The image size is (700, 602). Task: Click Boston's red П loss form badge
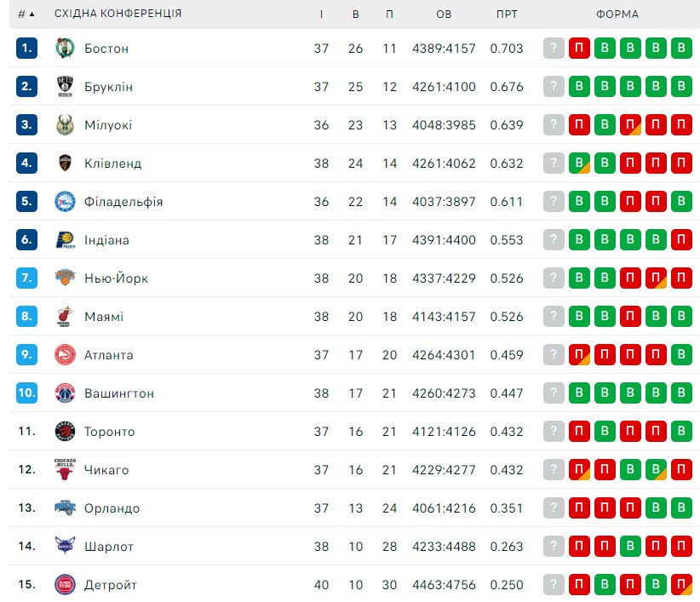point(579,48)
